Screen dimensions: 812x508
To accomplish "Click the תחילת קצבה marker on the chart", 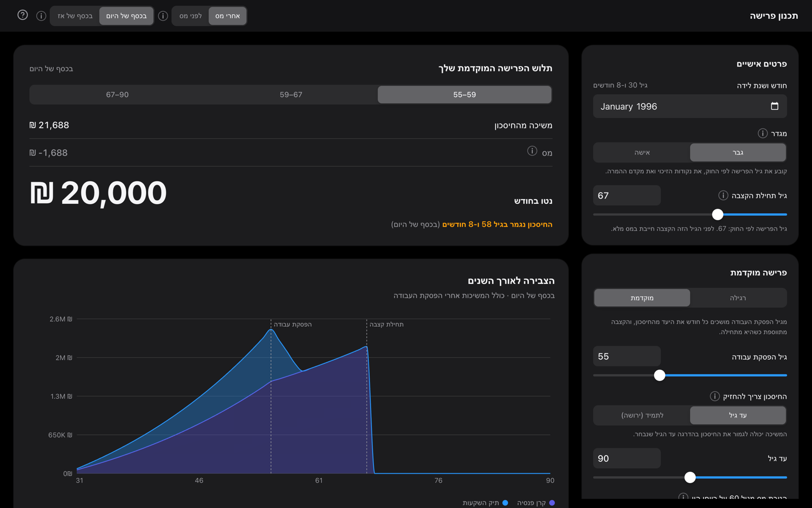I will (387, 324).
